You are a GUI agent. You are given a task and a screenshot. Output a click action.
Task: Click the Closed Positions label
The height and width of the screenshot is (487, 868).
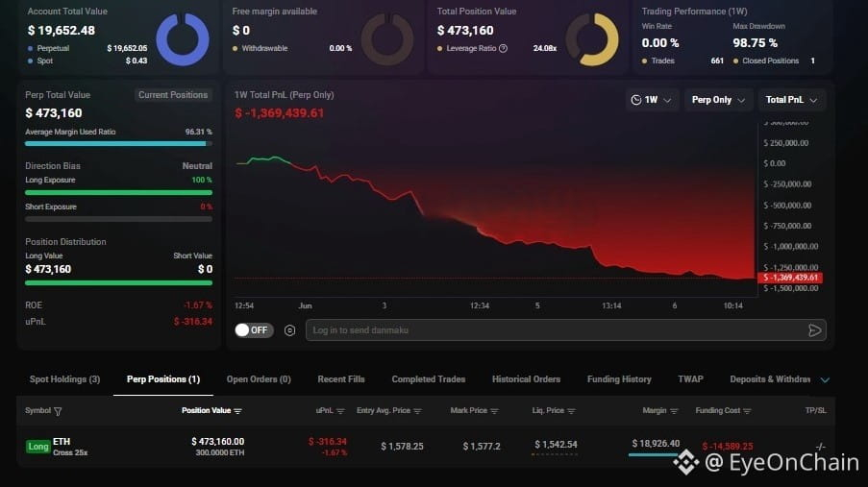pos(770,61)
